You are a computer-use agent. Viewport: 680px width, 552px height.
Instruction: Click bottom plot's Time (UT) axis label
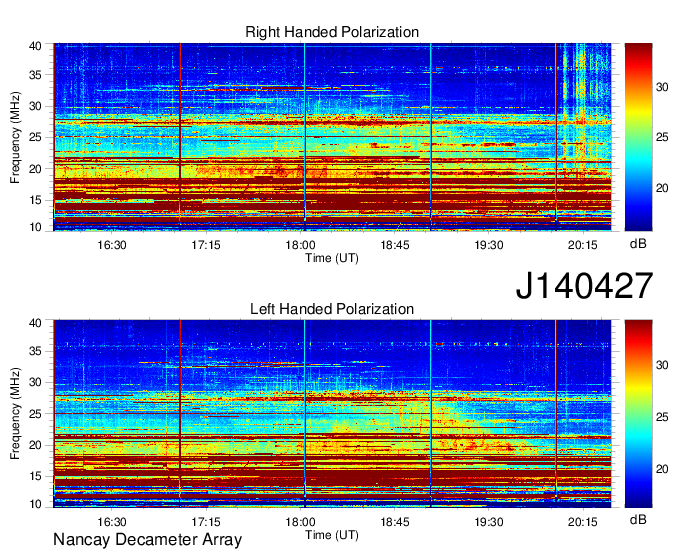[x=332, y=535]
